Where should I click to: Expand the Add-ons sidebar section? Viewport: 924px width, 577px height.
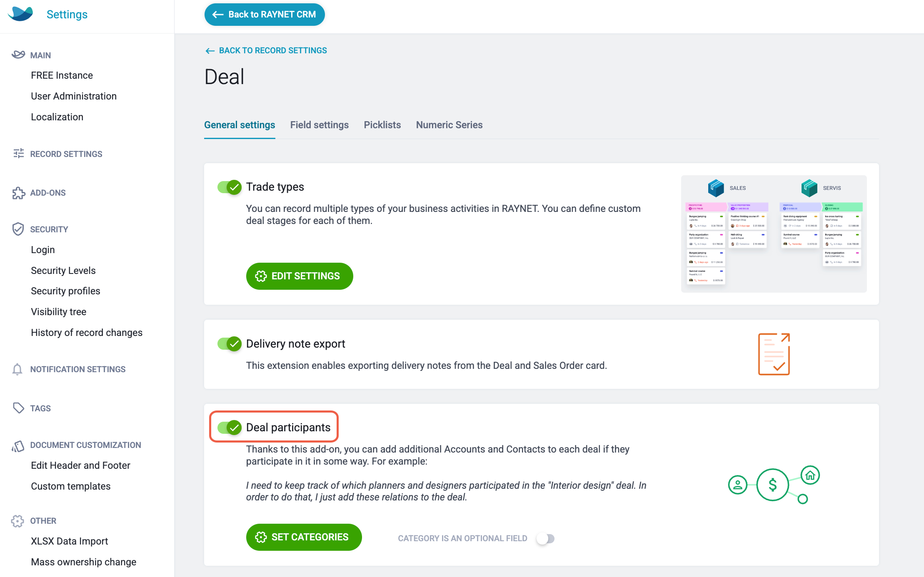48,193
